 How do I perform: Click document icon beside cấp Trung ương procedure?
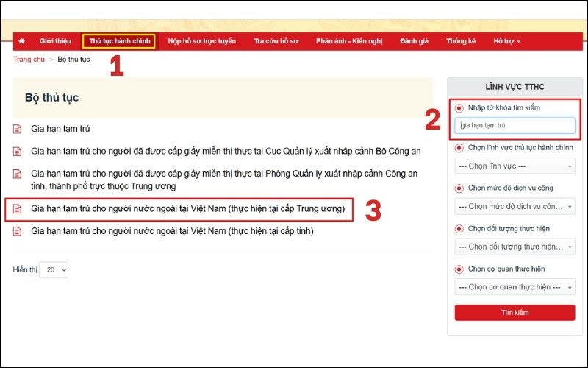tap(18, 210)
